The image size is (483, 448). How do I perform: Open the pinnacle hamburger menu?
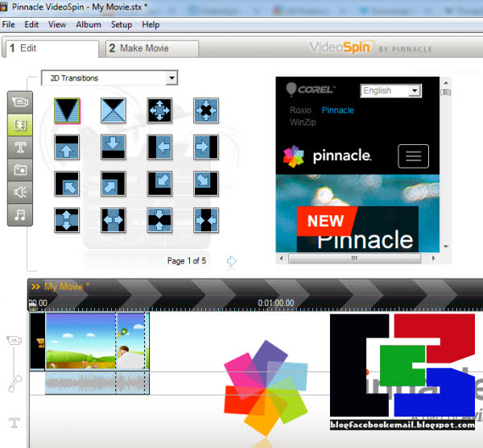pos(413,156)
